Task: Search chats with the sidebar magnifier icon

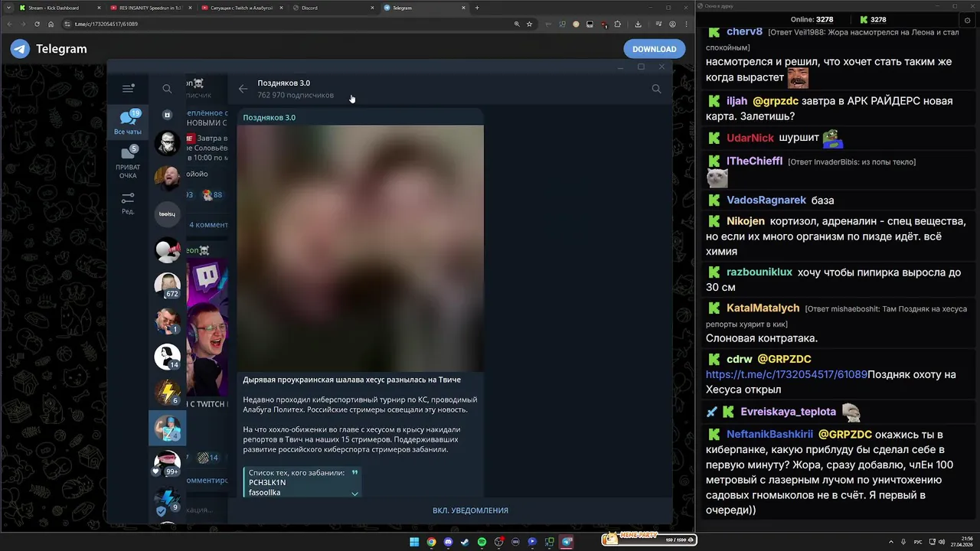Action: (x=167, y=89)
